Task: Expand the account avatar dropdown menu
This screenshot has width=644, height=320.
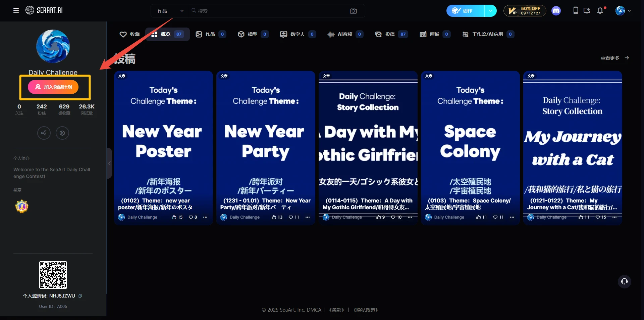Action: 629,10
